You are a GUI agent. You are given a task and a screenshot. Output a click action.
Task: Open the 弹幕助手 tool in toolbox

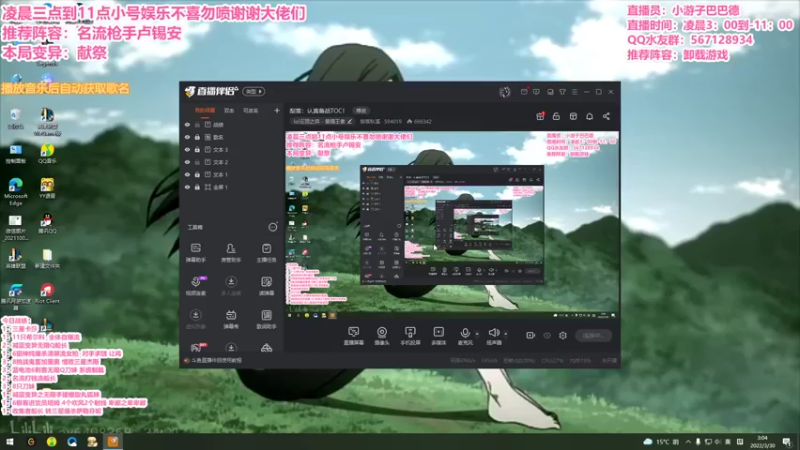195,252
